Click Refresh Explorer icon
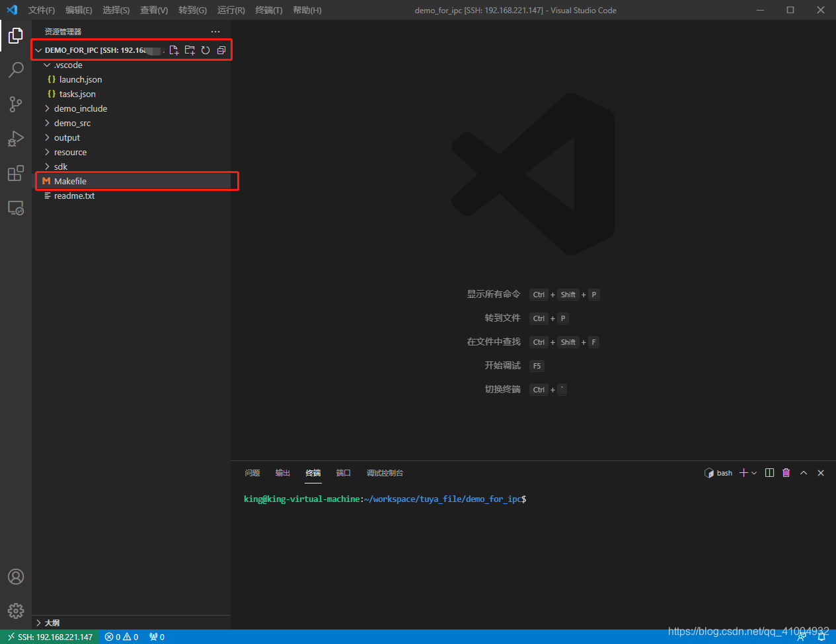Image resolution: width=836 pixels, height=644 pixels. [x=206, y=50]
